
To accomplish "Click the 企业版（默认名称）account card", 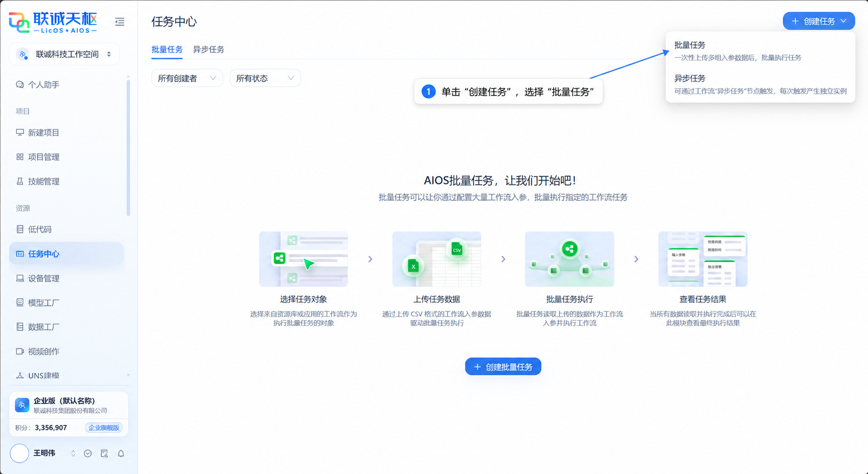I will [69, 405].
